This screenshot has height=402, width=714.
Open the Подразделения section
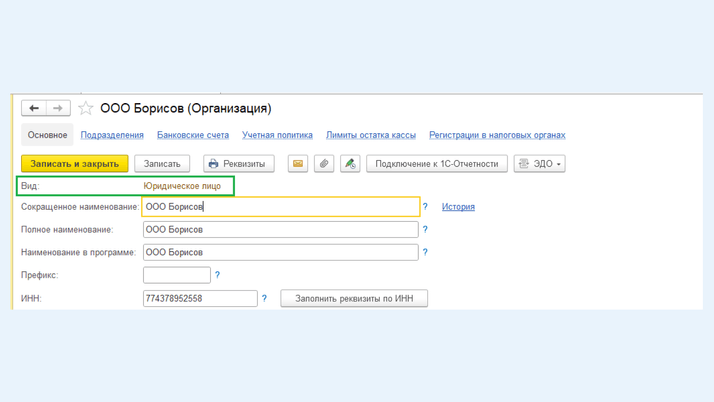pos(112,135)
